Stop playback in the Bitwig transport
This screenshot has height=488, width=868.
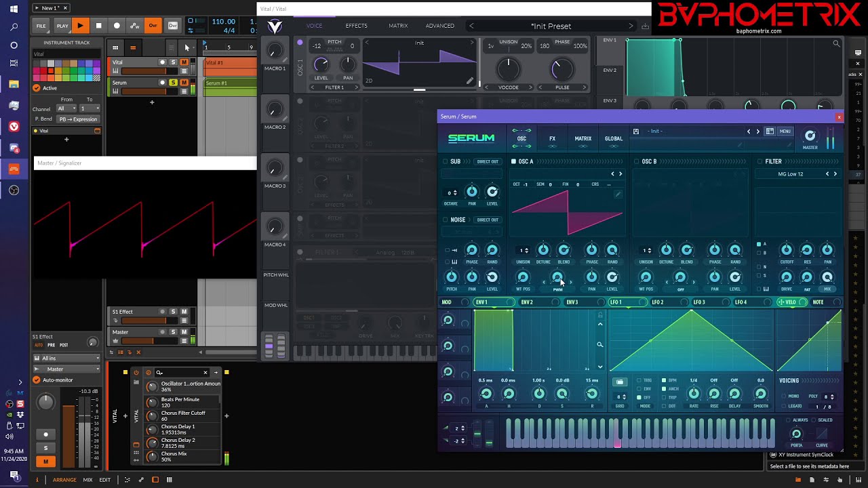[98, 26]
